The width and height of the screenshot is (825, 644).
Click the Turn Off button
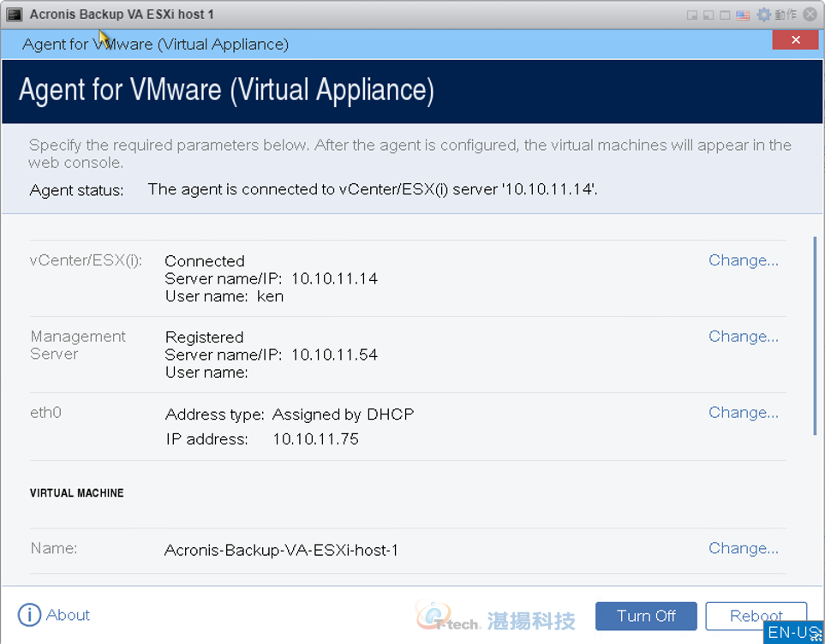(x=646, y=616)
